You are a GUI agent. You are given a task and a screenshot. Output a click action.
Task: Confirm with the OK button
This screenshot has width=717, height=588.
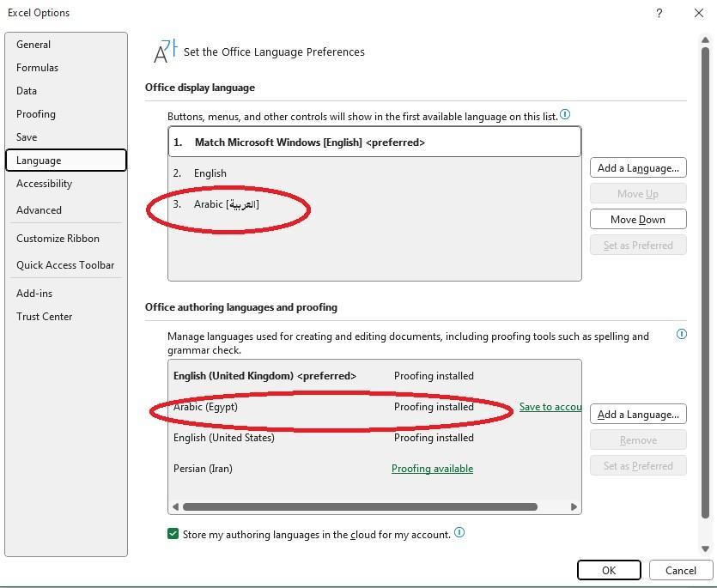pos(609,570)
